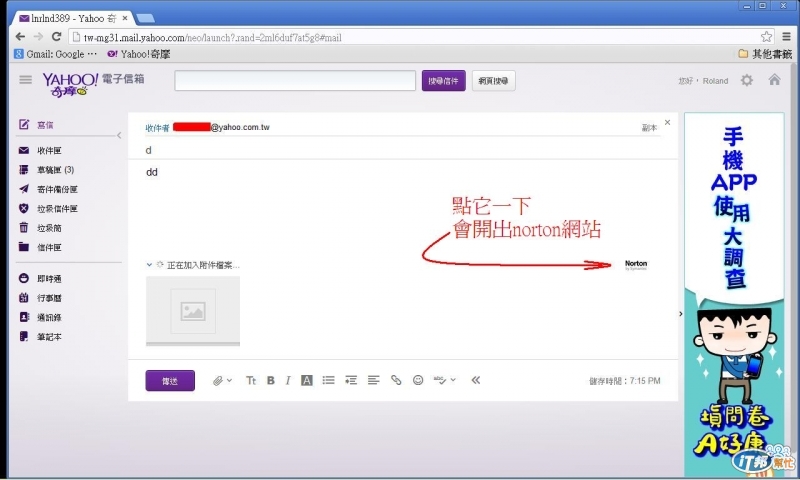
Task: Toggle italic formatting
Action: [288, 381]
